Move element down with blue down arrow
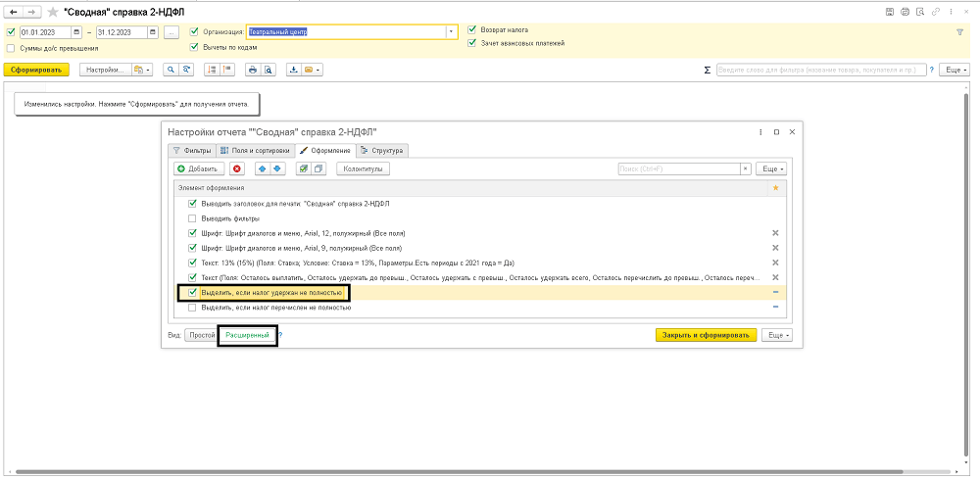The height and width of the screenshot is (479, 980). click(x=277, y=168)
